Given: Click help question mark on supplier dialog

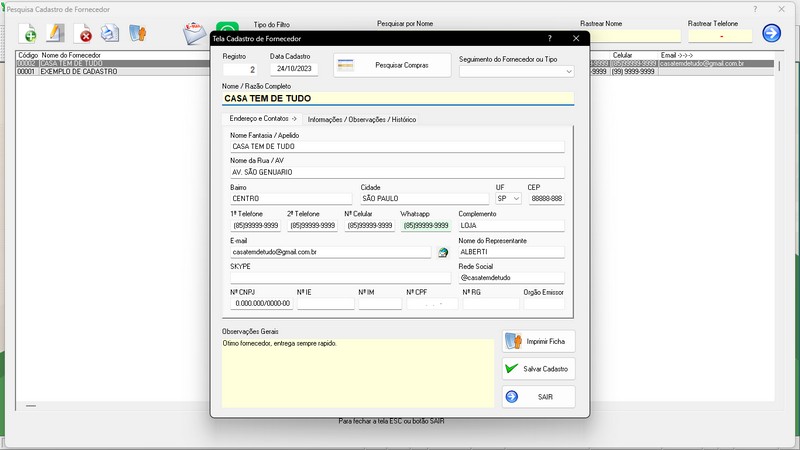Looking at the screenshot, I should click(549, 38).
